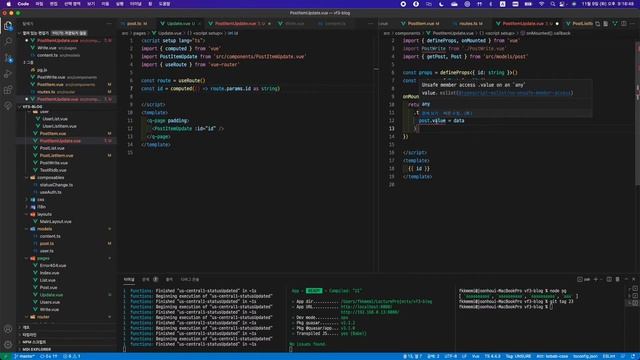Create a new terminal with plus icon
Screen dimensions: 640x360
click(x=596, y=279)
